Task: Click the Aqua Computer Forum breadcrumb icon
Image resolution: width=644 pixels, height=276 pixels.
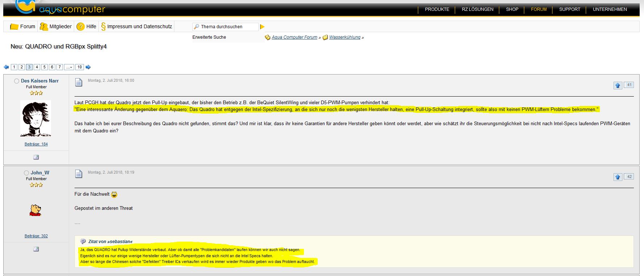Action: tap(268, 37)
